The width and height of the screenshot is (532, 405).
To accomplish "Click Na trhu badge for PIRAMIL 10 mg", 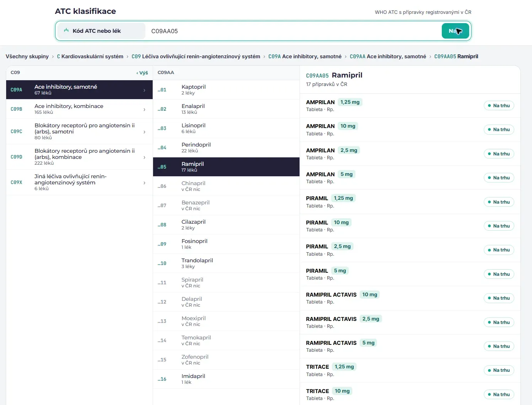I will [499, 226].
